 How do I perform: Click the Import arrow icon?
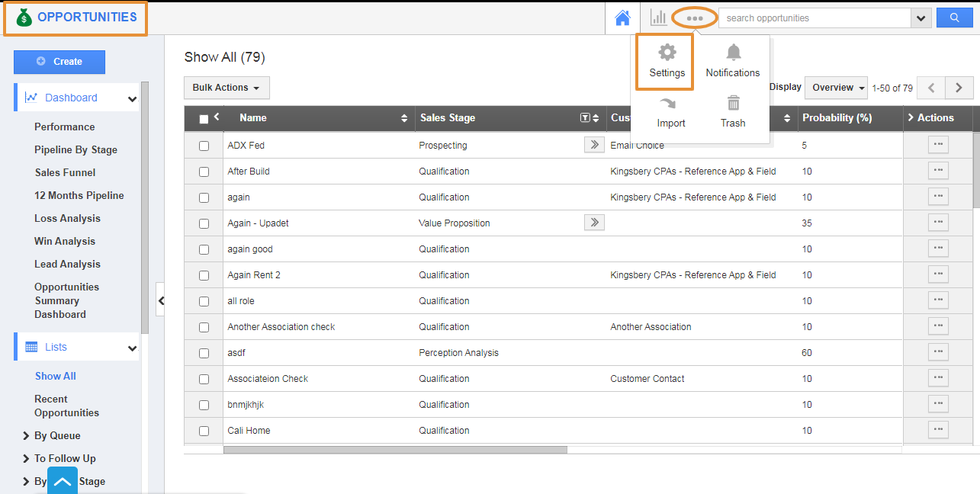[667, 104]
